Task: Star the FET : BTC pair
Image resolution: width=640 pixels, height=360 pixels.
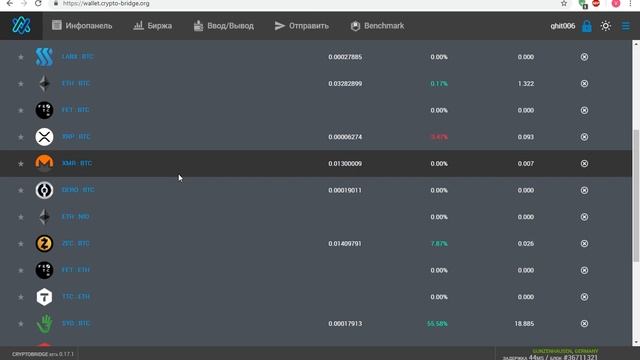Action: click(x=21, y=110)
